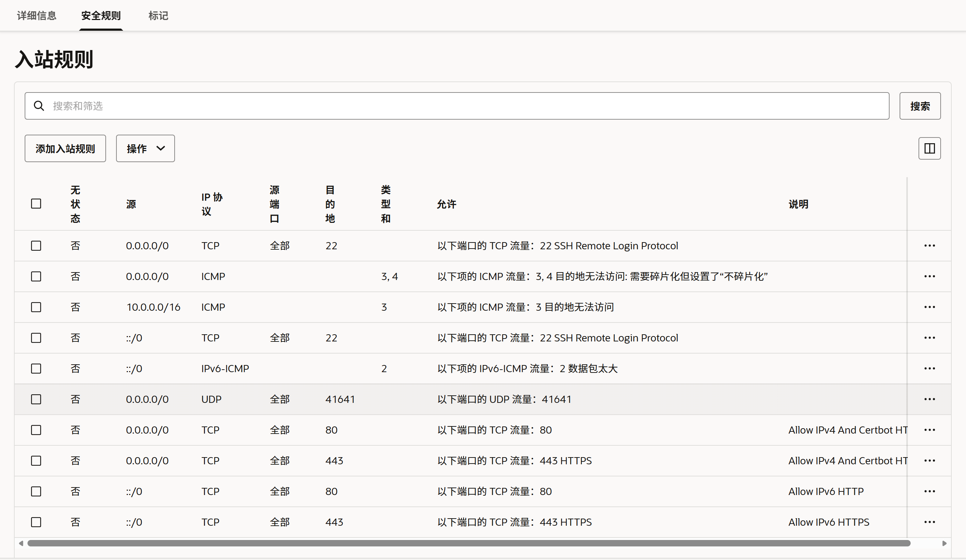Open the 标记 tab
This screenshot has width=966, height=560.
[x=158, y=16]
